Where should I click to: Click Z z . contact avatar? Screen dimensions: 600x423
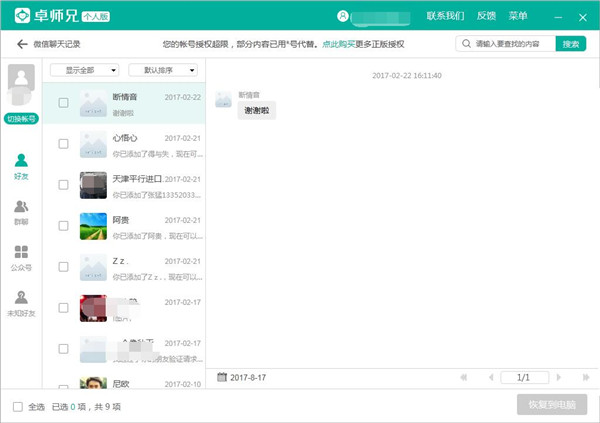coord(93,267)
